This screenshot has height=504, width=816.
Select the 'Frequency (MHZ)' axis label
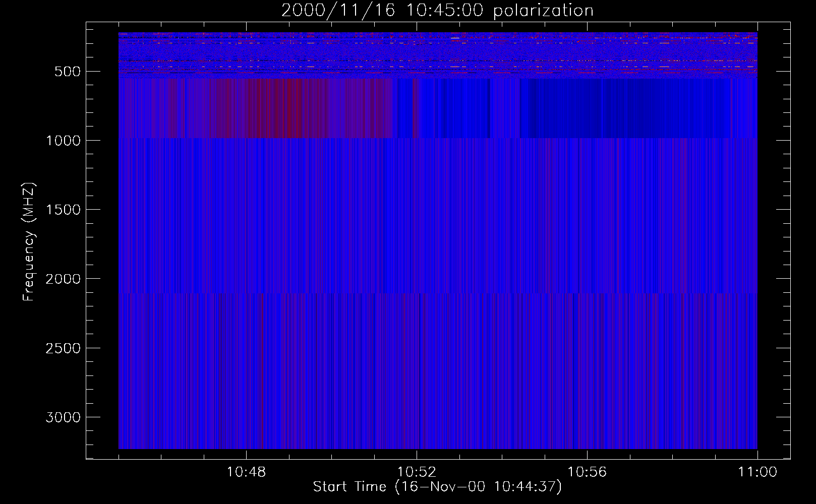tap(29, 242)
